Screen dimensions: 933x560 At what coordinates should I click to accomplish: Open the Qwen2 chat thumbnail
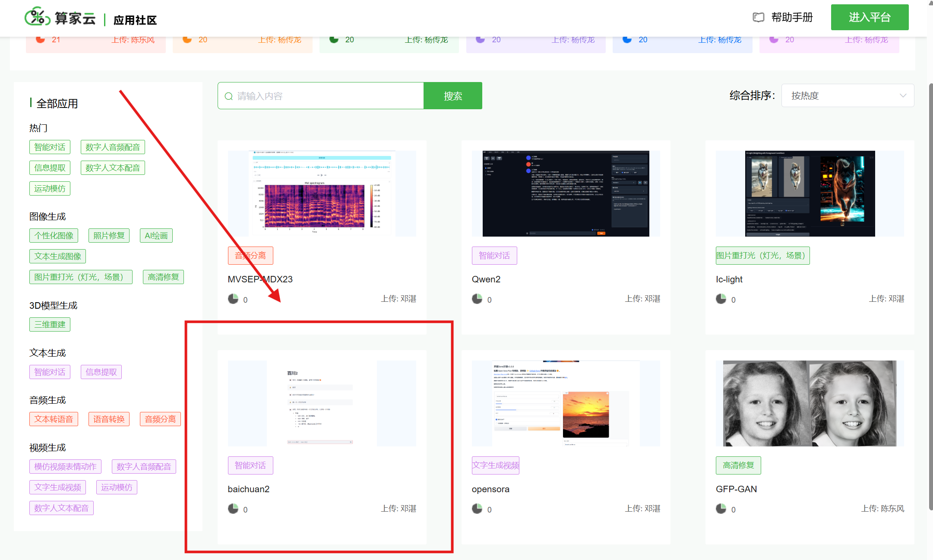point(566,193)
